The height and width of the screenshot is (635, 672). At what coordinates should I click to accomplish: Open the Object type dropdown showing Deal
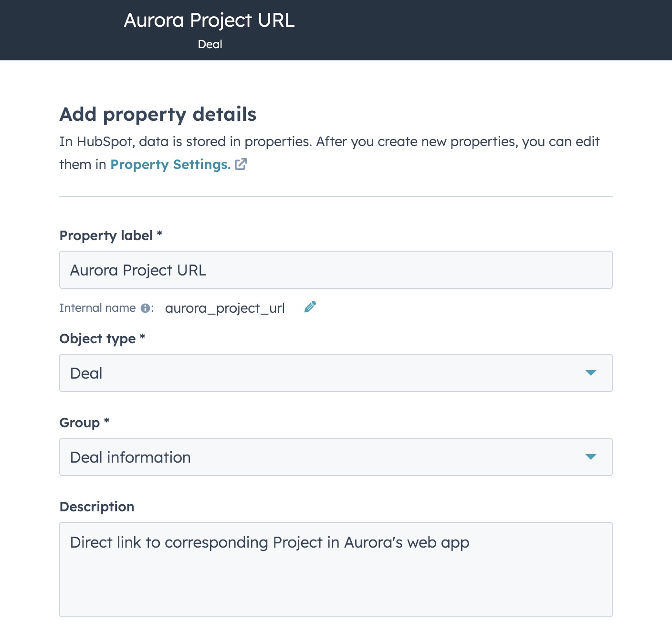pyautogui.click(x=336, y=373)
